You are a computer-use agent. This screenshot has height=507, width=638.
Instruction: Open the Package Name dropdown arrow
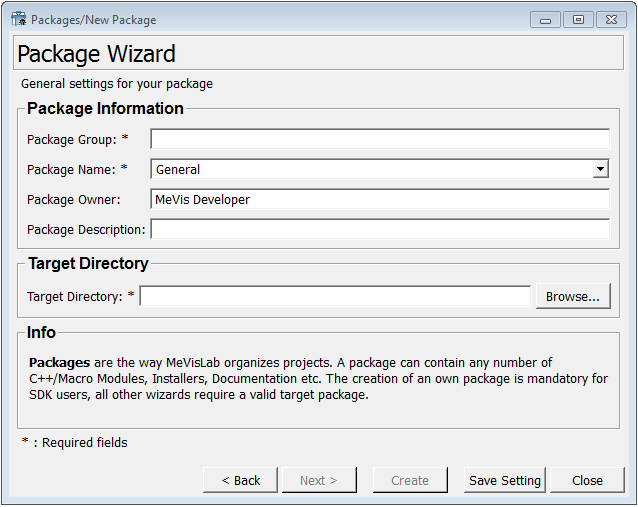[600, 169]
